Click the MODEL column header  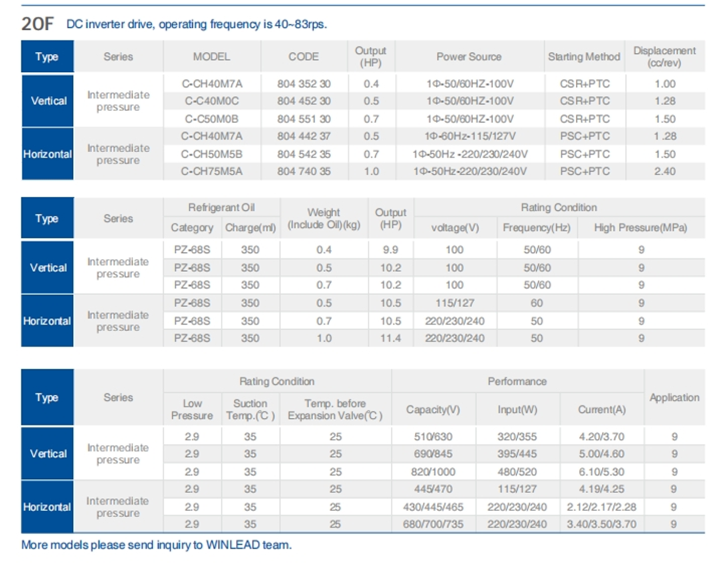[x=211, y=56]
